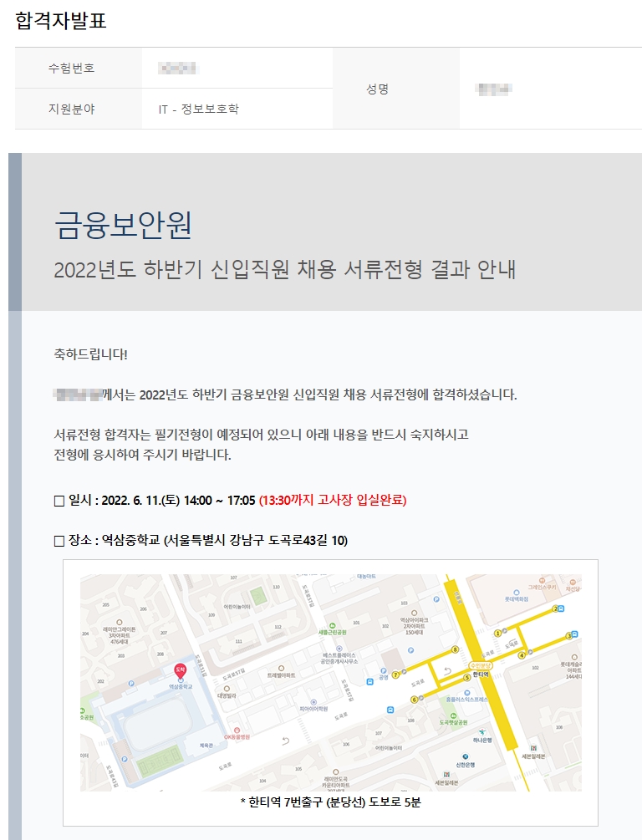
Task: Click the 역삼아이파크 2차아파트 building icon
Action: tap(414, 613)
